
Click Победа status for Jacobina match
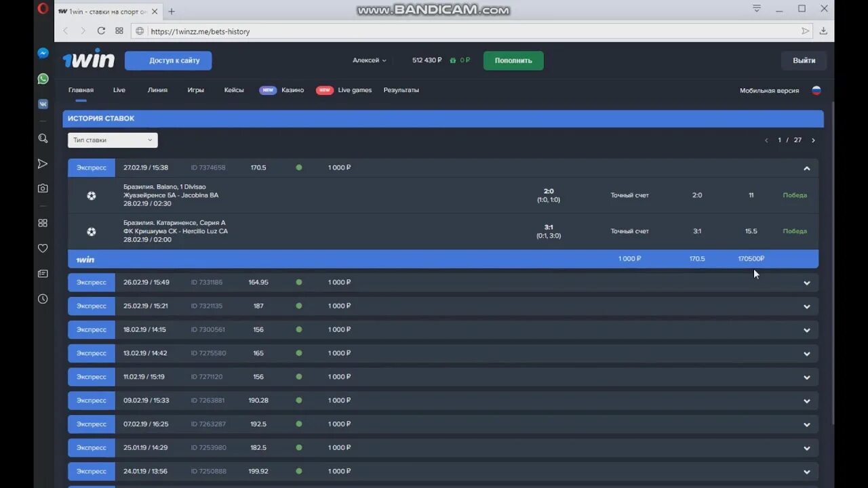pyautogui.click(x=795, y=195)
